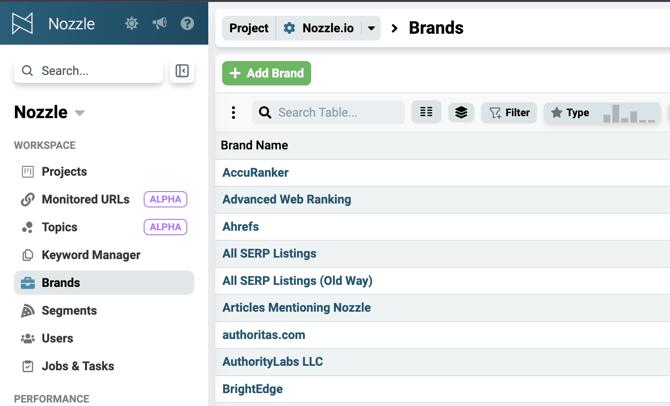The image size is (670, 406).
Task: Toggle table density rows icon
Action: [426, 112]
